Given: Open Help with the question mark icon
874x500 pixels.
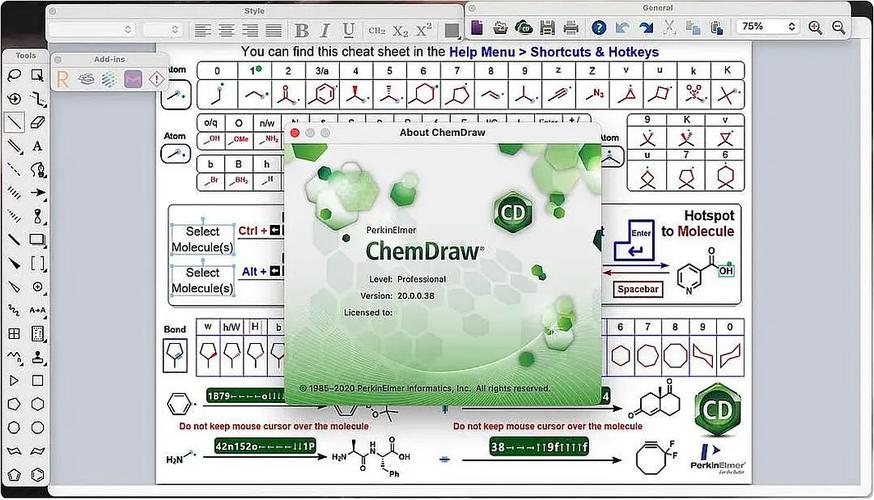Looking at the screenshot, I should pos(599,27).
